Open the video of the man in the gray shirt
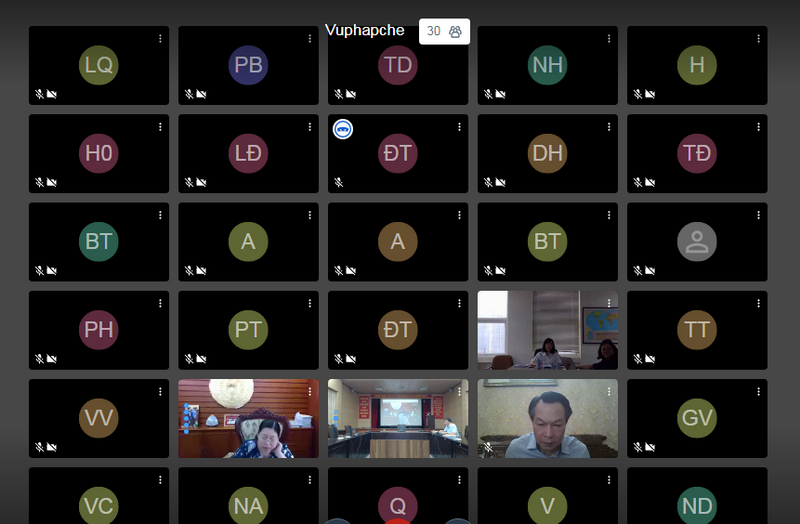This screenshot has width=800, height=524. point(547,418)
